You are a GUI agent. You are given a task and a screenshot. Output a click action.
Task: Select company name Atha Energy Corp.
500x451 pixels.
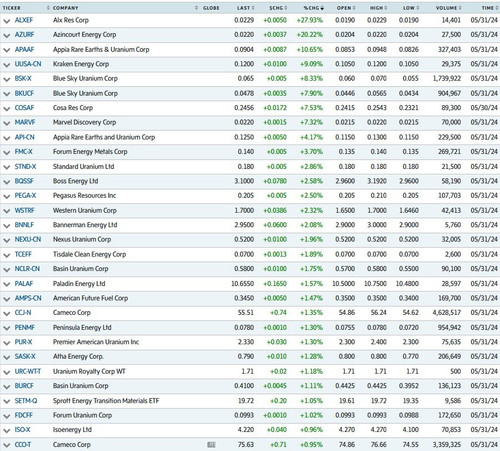pos(78,357)
